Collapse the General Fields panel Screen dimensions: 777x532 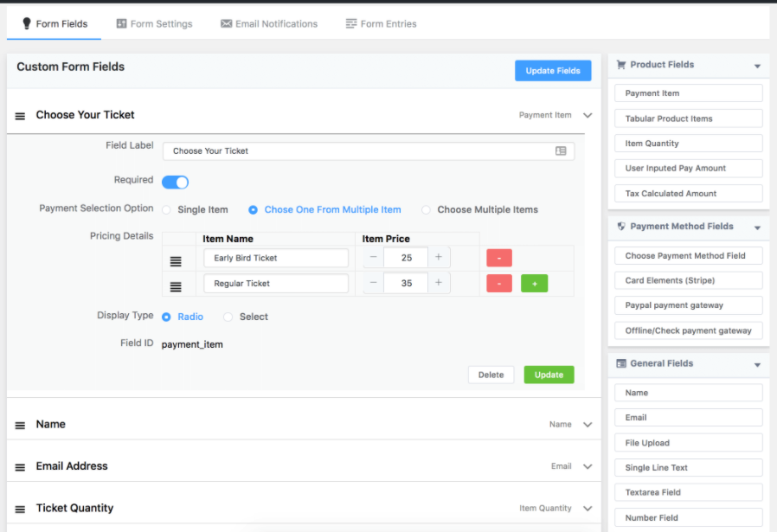point(757,364)
